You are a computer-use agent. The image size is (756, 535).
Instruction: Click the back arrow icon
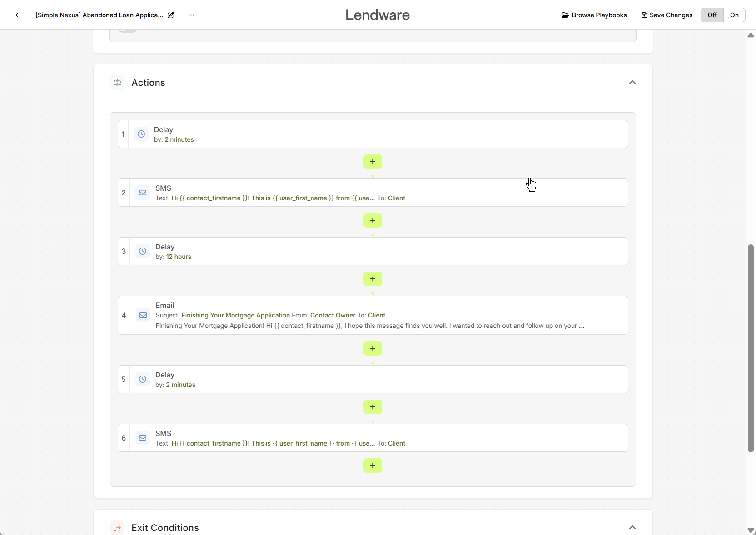pyautogui.click(x=18, y=15)
